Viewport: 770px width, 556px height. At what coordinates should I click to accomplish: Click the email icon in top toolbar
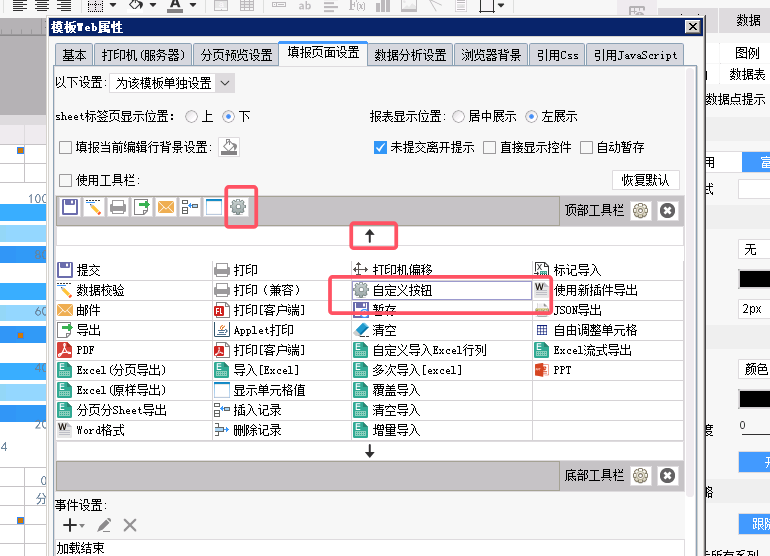click(166, 208)
